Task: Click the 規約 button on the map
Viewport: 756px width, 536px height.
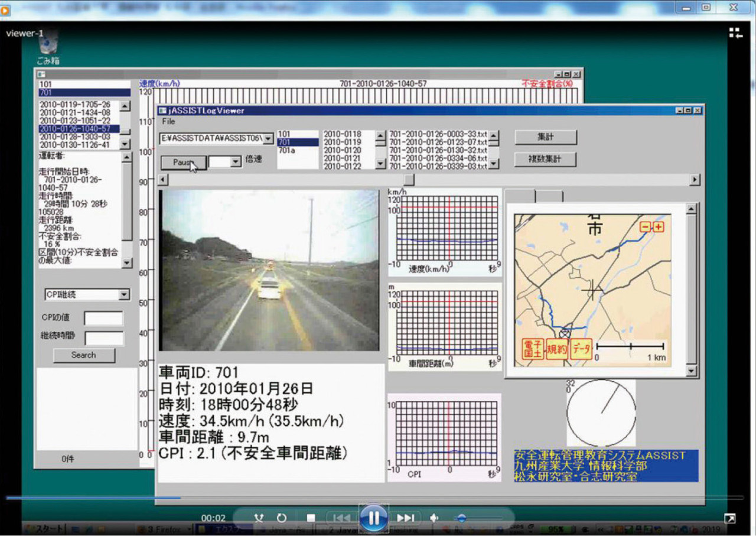Action: pyautogui.click(x=556, y=349)
